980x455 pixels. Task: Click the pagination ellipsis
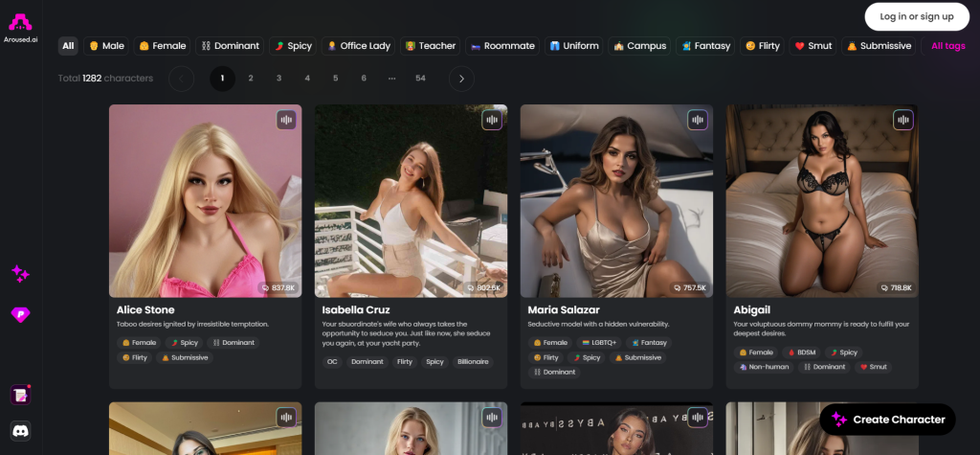click(x=391, y=79)
